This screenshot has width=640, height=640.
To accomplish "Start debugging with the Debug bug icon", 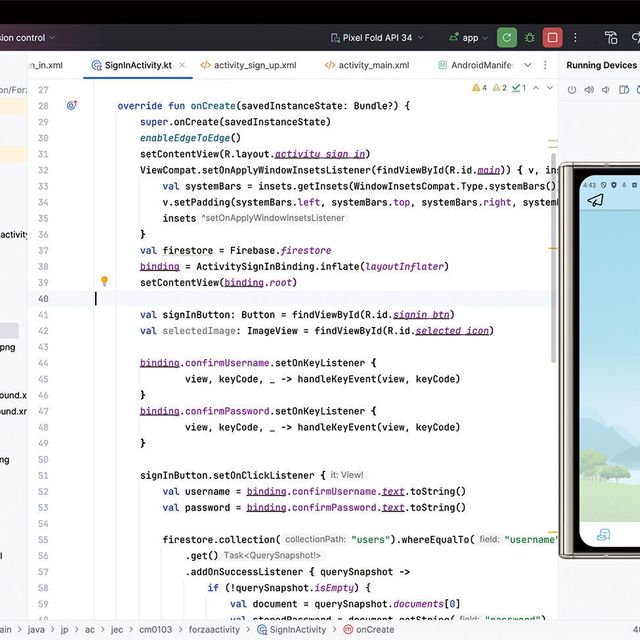I will [x=529, y=38].
